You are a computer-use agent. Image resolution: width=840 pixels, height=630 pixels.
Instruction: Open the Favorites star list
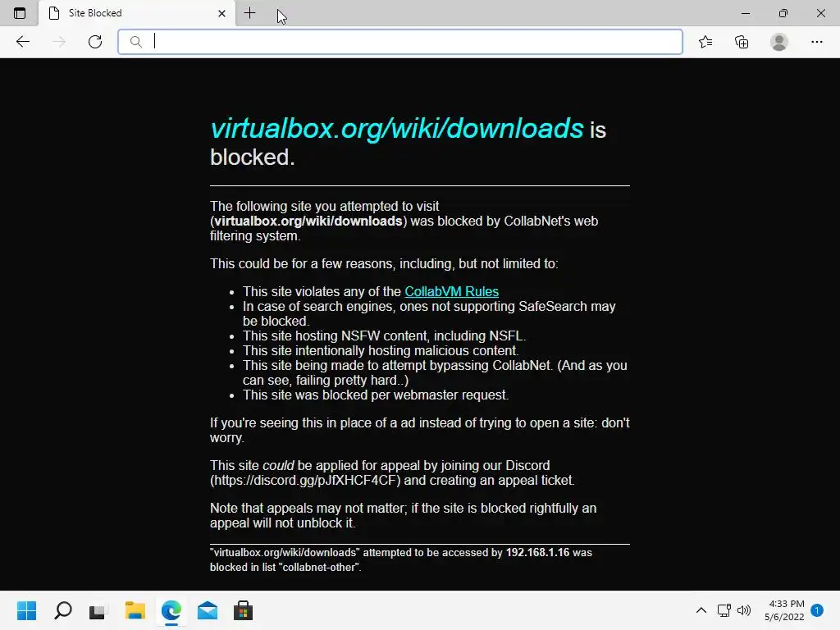coord(705,42)
